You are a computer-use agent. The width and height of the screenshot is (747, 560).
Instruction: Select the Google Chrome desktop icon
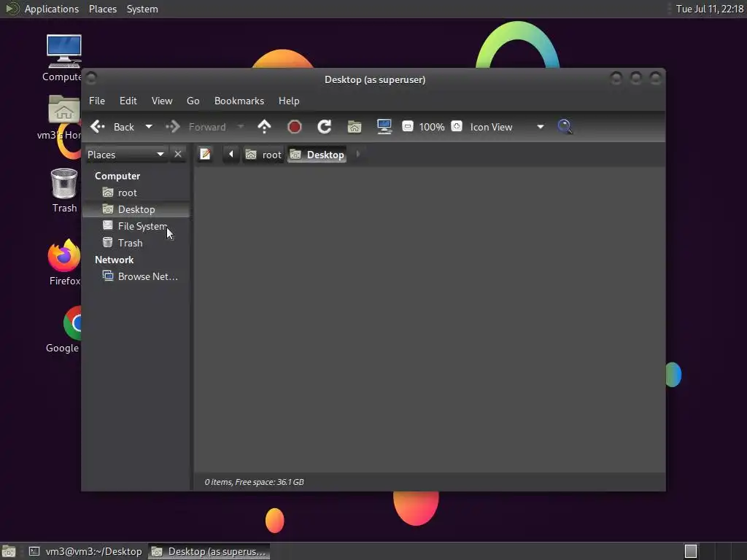64,330
